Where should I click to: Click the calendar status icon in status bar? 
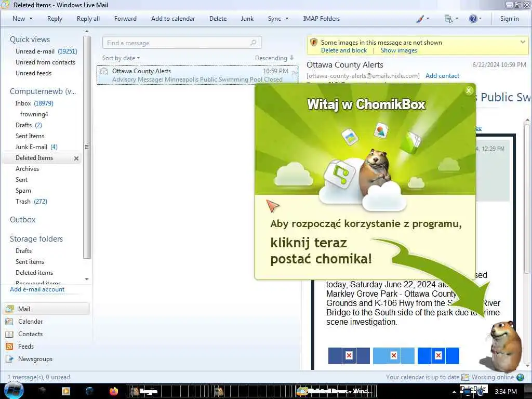(465, 377)
